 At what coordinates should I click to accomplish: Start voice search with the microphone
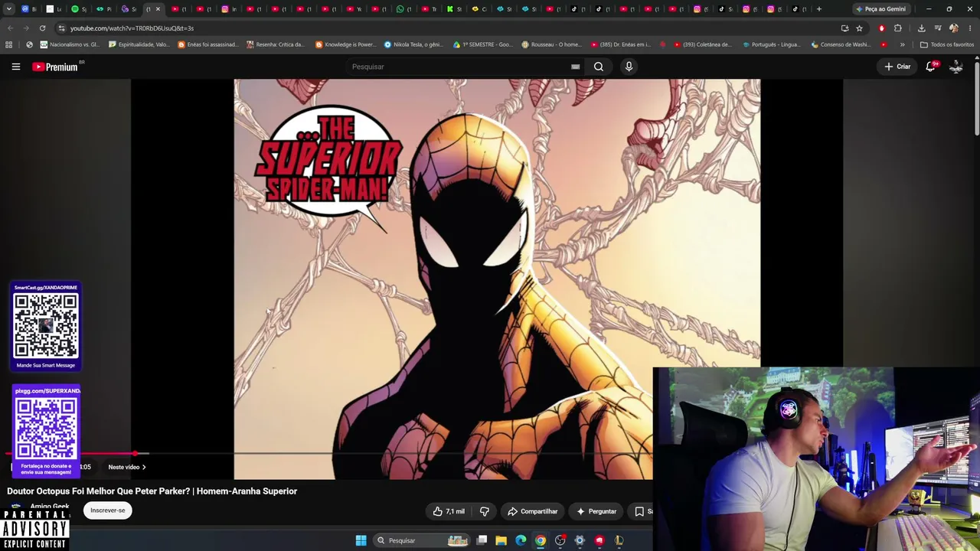(629, 67)
